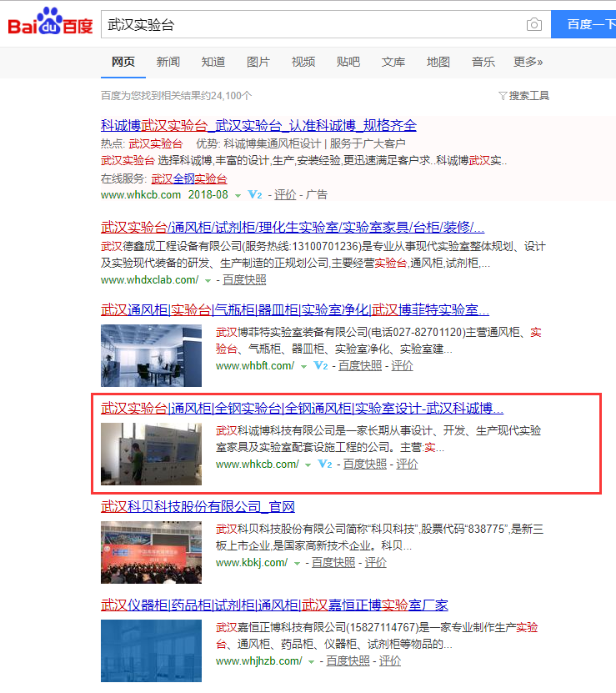
Task: Open the 武汉全钢实验台 online service link
Action: click(189, 178)
